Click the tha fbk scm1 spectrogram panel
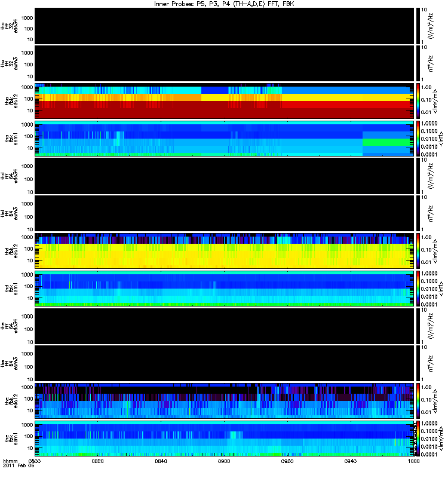The image size is (448, 478). pyautogui.click(x=224, y=139)
